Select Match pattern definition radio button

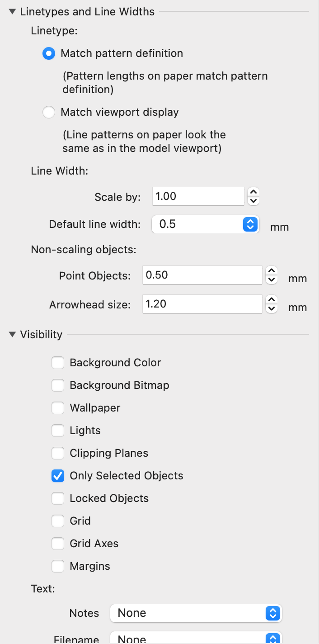49,53
